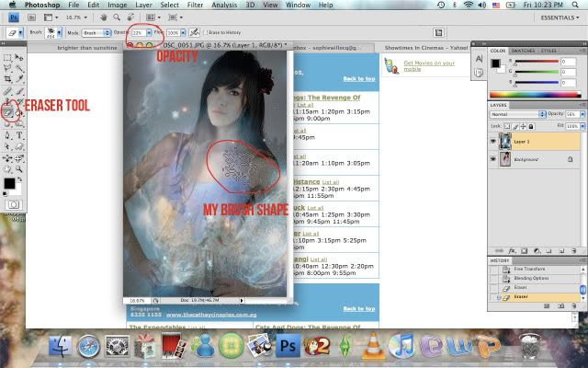Screen dimensions: 588x368
Task: Swap foreground and background colors
Action: (19, 179)
